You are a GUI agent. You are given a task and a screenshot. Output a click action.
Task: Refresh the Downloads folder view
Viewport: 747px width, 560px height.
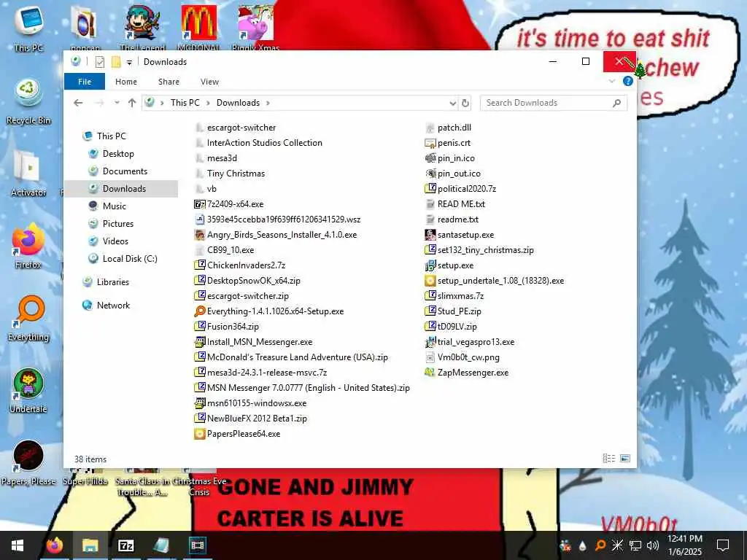coord(465,103)
